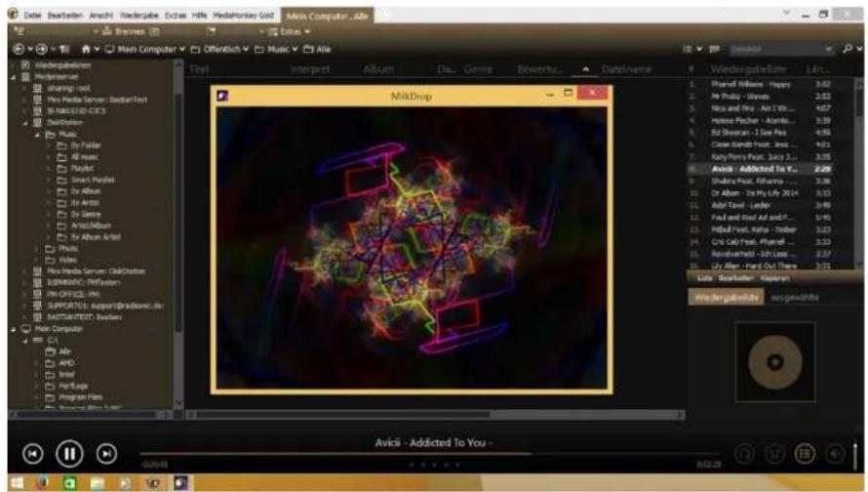
Task: Open Firefox from the taskbar
Action: point(43,483)
